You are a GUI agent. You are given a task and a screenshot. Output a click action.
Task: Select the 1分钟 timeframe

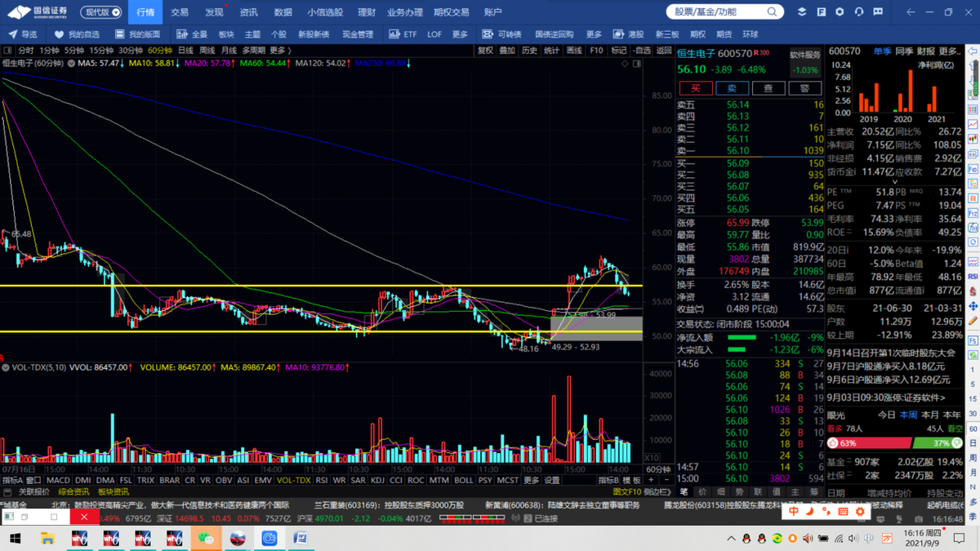[x=49, y=51]
